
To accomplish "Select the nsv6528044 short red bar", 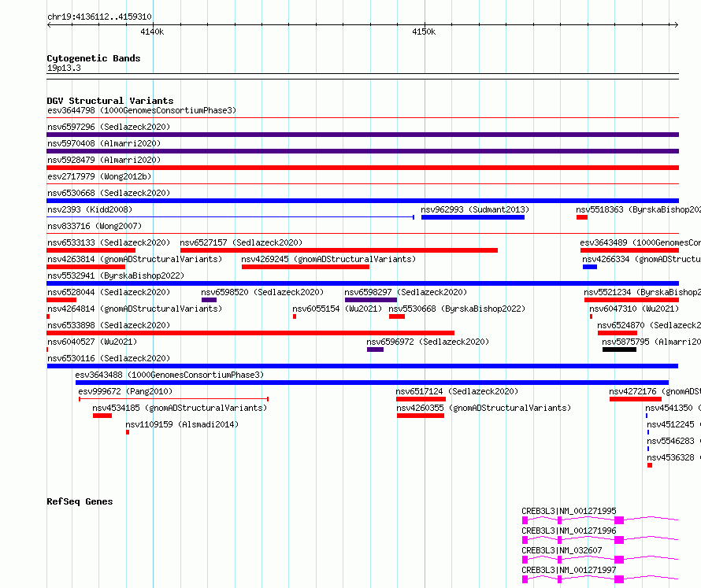I will 61,300.
